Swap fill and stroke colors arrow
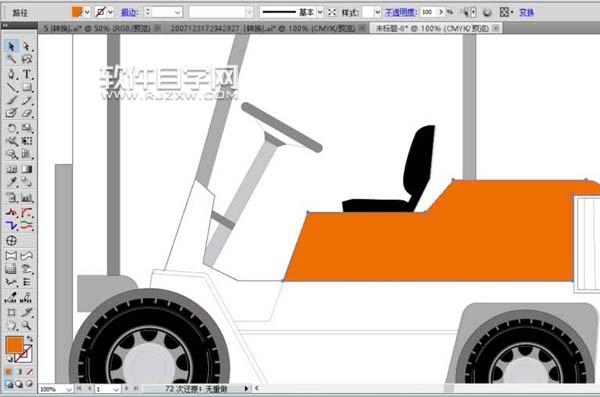The image size is (600, 397). tap(29, 339)
